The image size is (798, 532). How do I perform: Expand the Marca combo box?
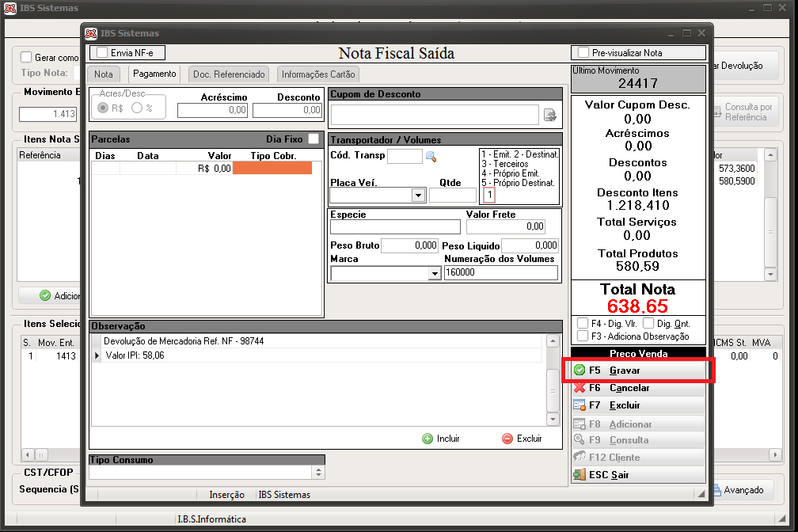434,273
